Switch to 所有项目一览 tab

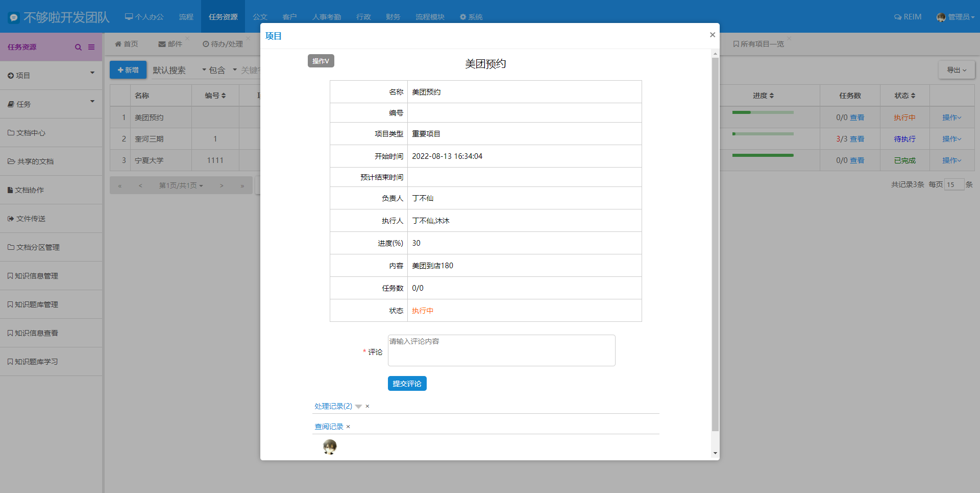758,44
